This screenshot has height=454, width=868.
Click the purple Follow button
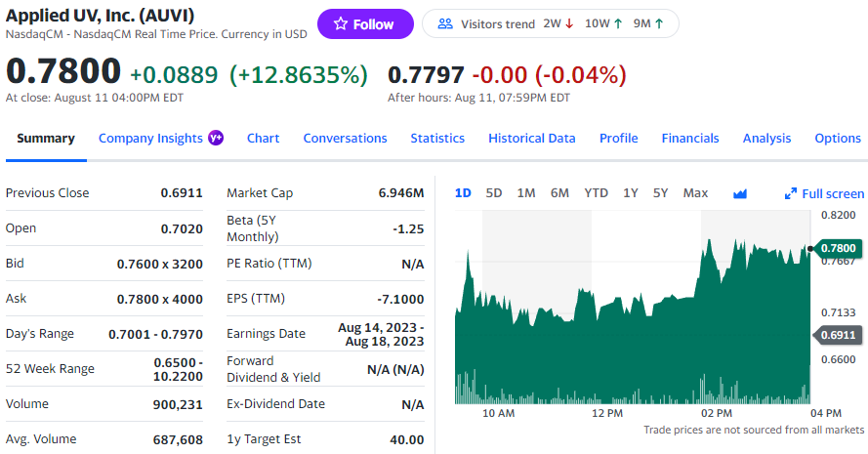[x=365, y=23]
